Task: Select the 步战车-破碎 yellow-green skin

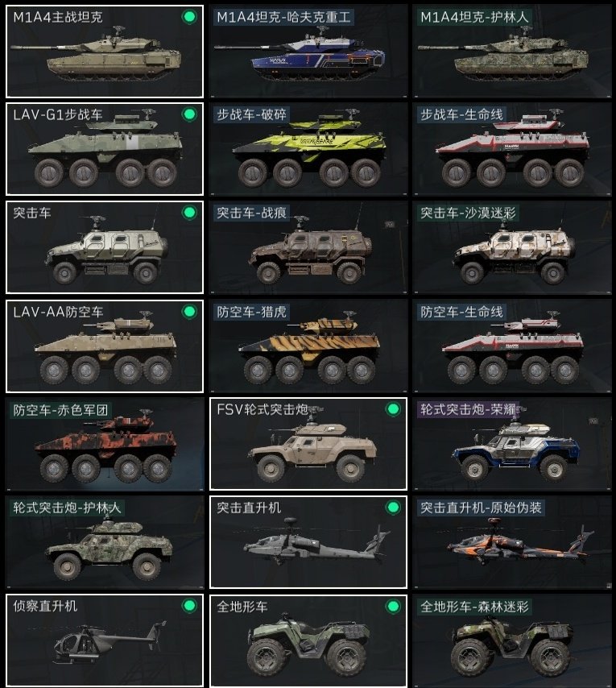Action: tap(308, 149)
